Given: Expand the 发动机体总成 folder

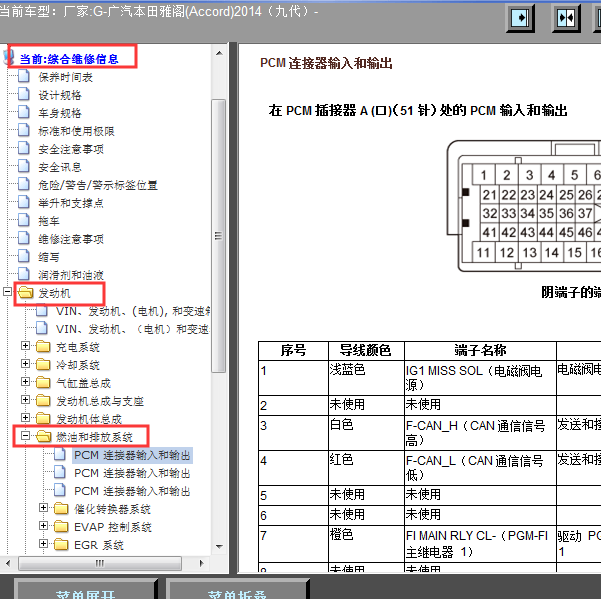Looking at the screenshot, I should (x=25, y=417).
